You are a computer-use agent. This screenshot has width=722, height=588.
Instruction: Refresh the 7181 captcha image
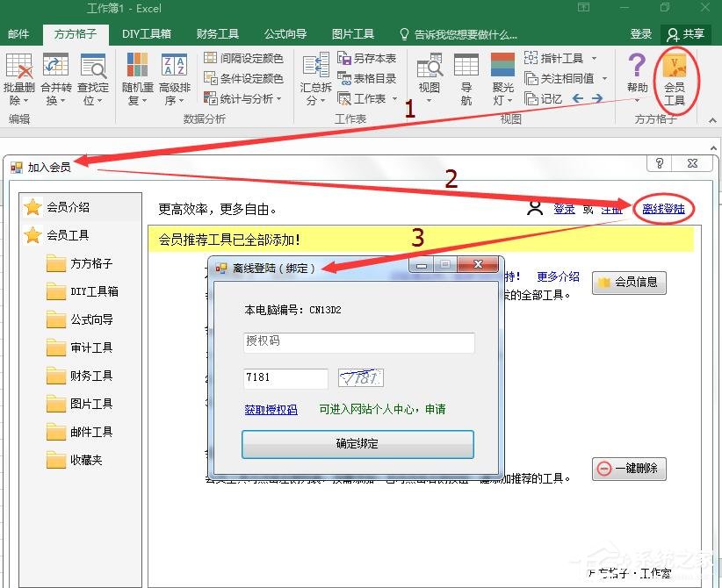click(360, 378)
